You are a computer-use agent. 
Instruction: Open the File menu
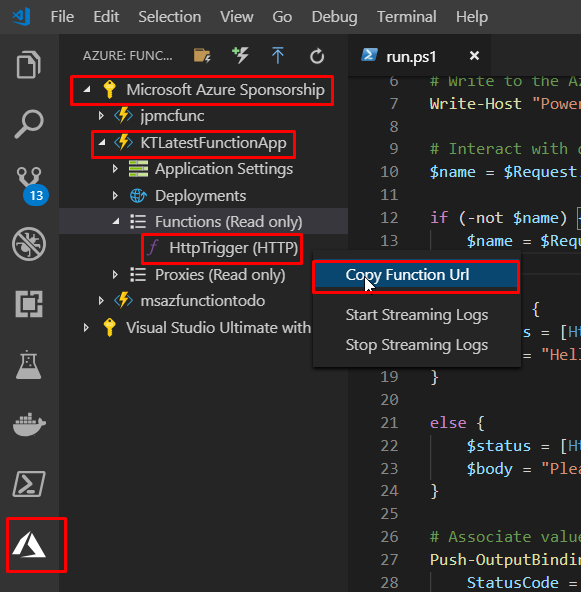[x=62, y=17]
